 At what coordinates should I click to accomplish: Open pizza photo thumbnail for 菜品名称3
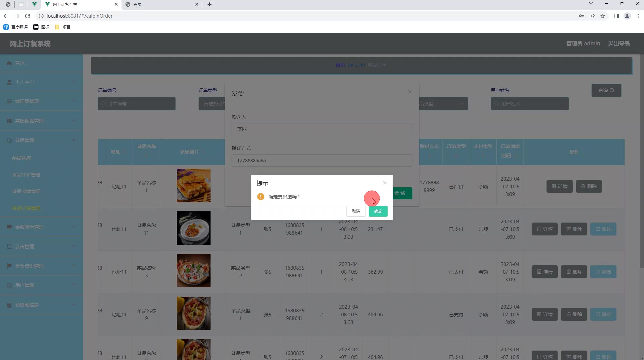tap(194, 271)
